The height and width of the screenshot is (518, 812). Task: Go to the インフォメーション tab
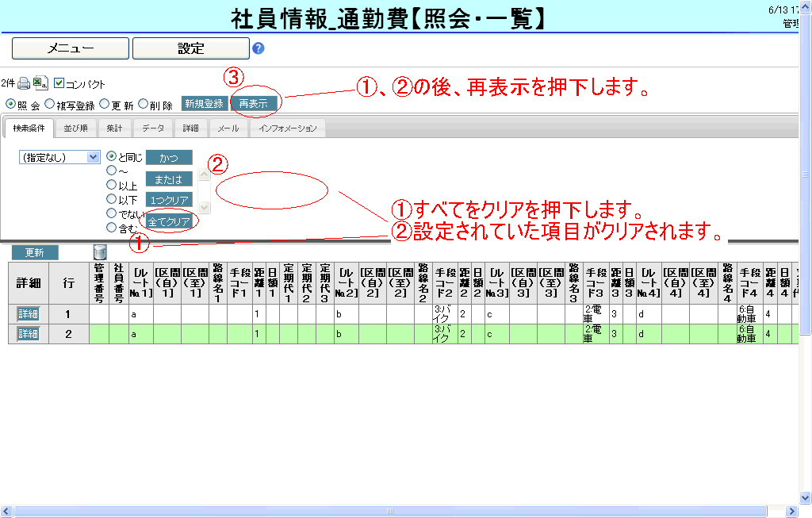coord(287,128)
